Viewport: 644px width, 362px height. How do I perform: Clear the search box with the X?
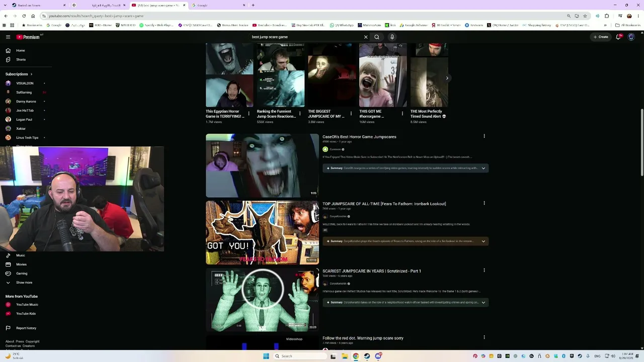(x=366, y=37)
